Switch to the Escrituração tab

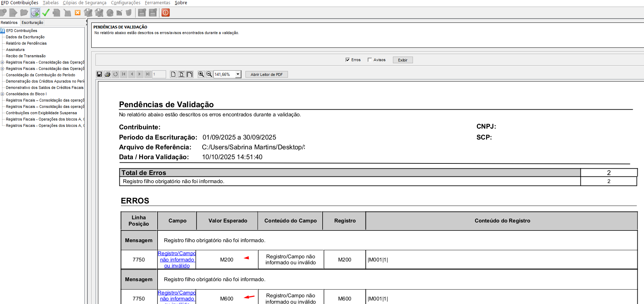tap(32, 22)
